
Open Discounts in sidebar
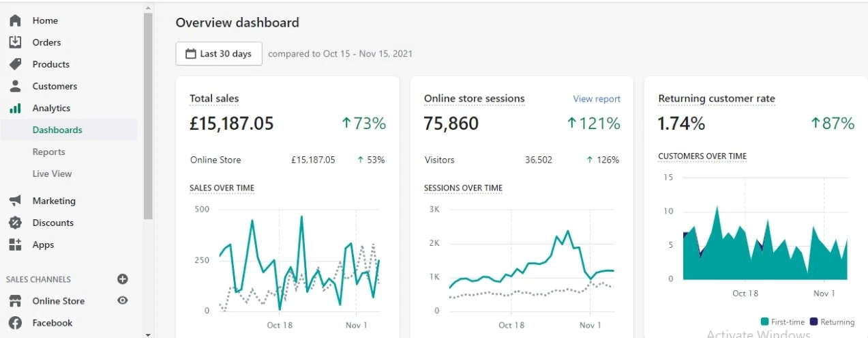(x=53, y=223)
